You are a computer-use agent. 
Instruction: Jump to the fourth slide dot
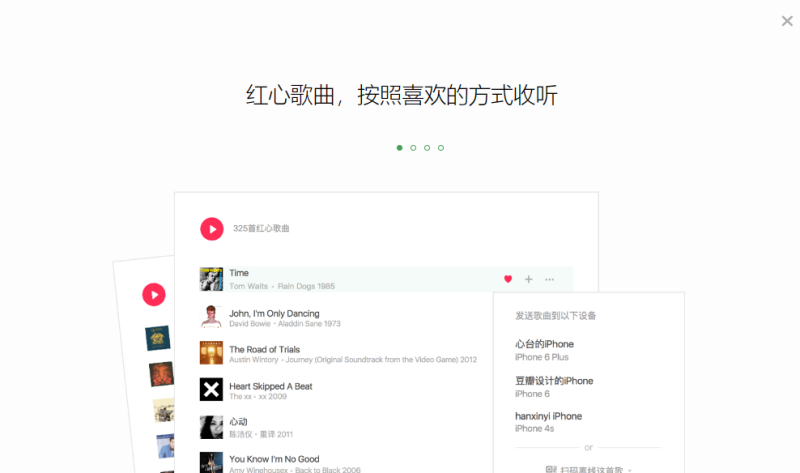441,148
